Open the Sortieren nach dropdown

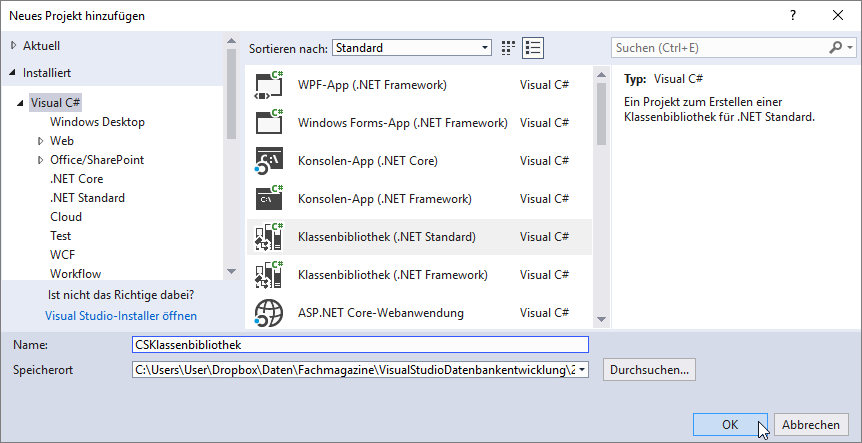click(412, 48)
